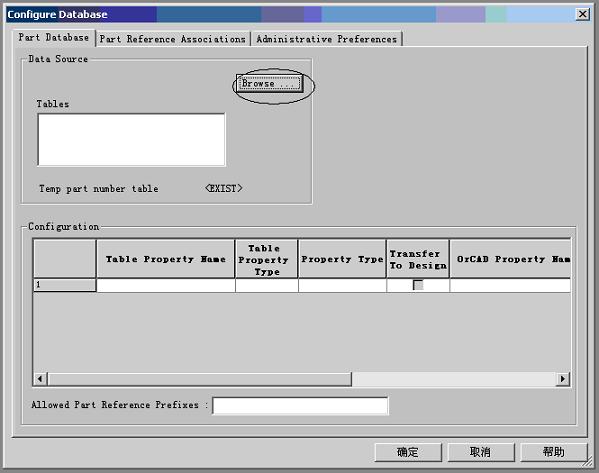Click the Property Type column header
Screen dimensions: 599x473
pyautogui.click(x=342, y=259)
